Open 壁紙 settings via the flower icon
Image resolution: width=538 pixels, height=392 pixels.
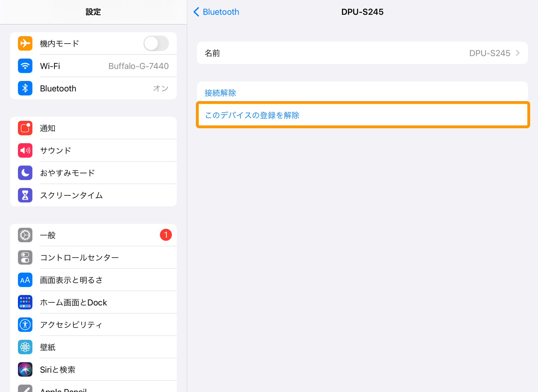pyautogui.click(x=25, y=347)
